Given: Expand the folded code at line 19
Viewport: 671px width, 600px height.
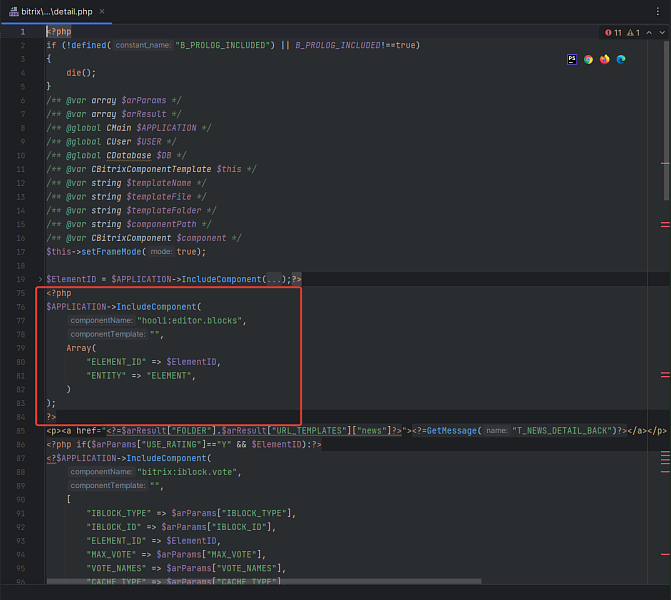Looking at the screenshot, I should [40, 279].
